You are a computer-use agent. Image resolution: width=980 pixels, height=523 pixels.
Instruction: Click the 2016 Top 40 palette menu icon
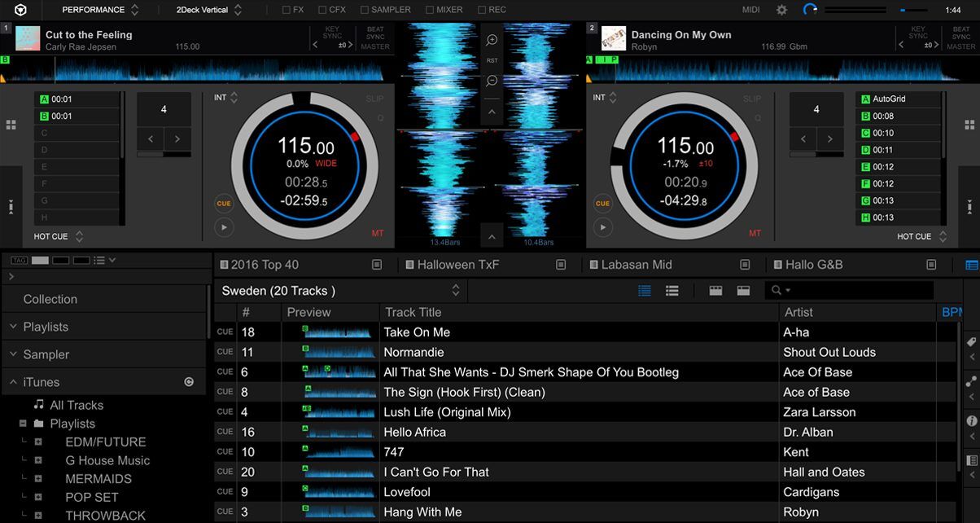(377, 265)
